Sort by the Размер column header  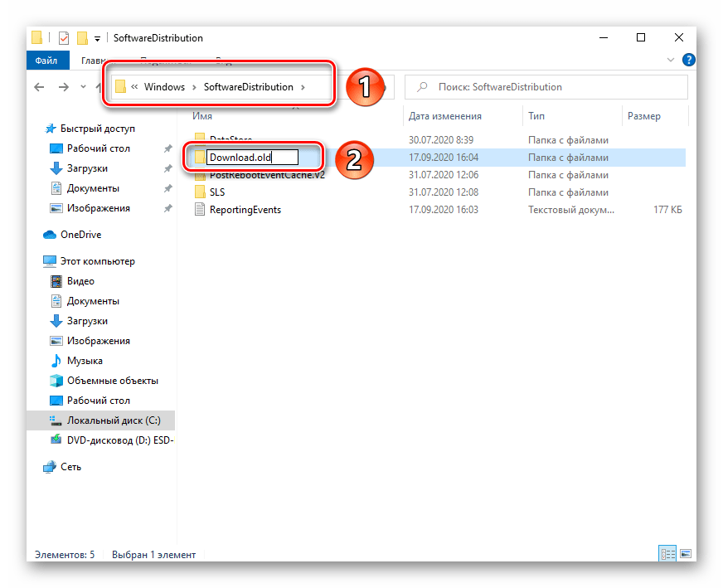click(x=643, y=116)
